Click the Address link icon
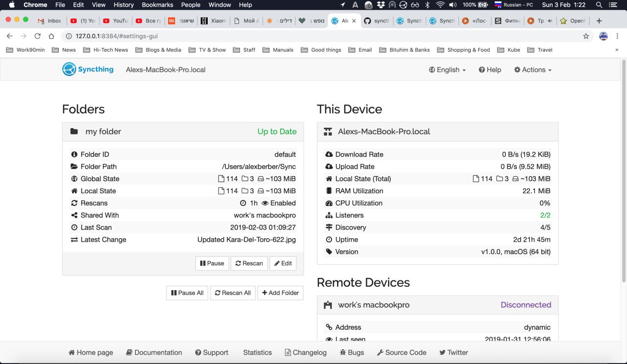The image size is (627, 364). (x=329, y=328)
